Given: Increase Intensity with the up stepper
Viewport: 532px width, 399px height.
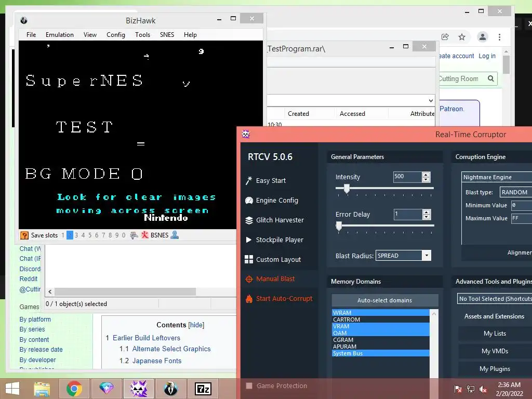Looking at the screenshot, I should point(426,175).
